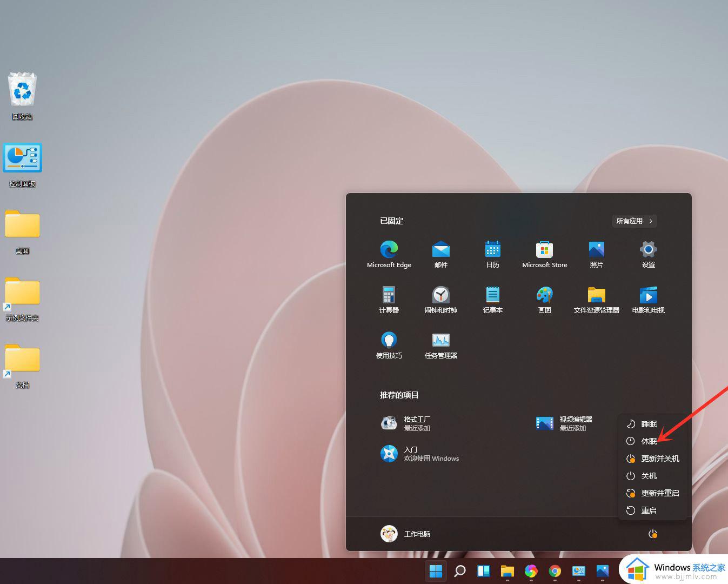Open the Photos app on taskbar
The height and width of the screenshot is (584, 728).
point(603,571)
